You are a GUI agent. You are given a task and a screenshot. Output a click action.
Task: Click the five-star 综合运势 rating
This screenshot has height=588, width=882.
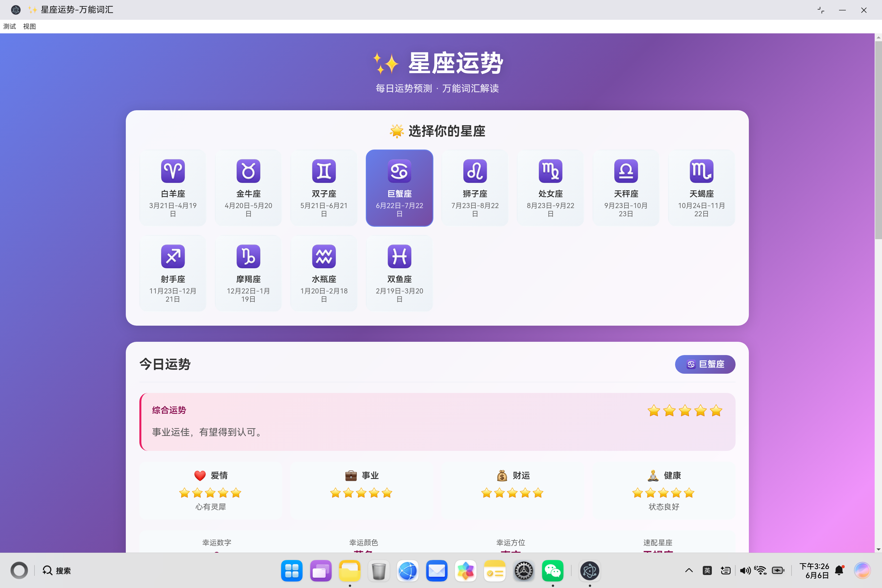[685, 411]
